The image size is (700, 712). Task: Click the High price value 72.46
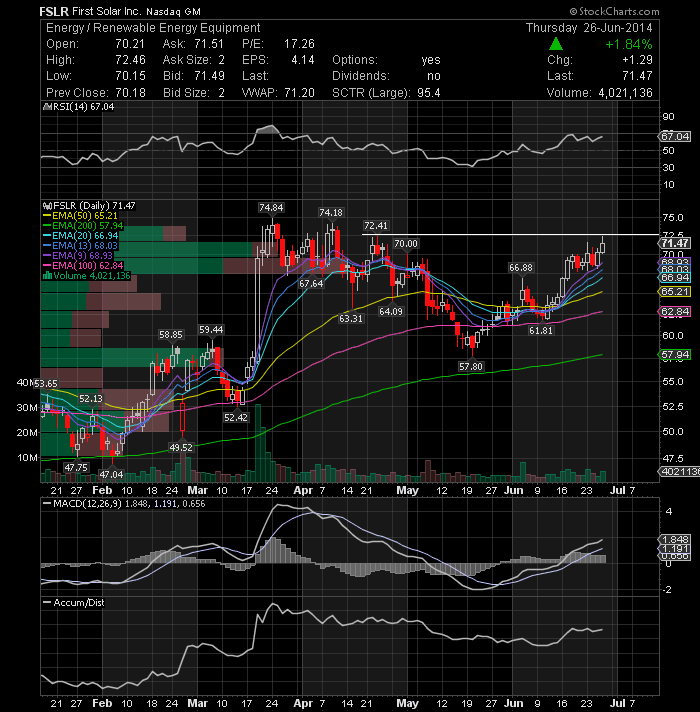click(x=130, y=60)
